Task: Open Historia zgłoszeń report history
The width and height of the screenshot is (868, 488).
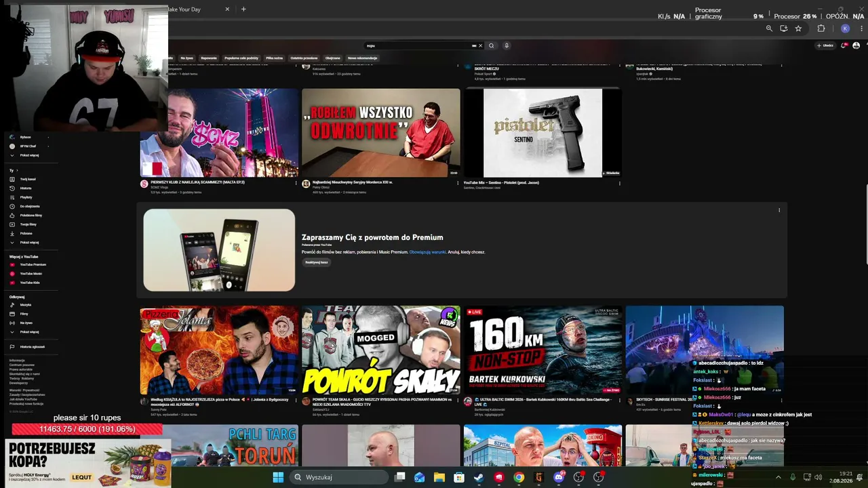Action: [32, 346]
